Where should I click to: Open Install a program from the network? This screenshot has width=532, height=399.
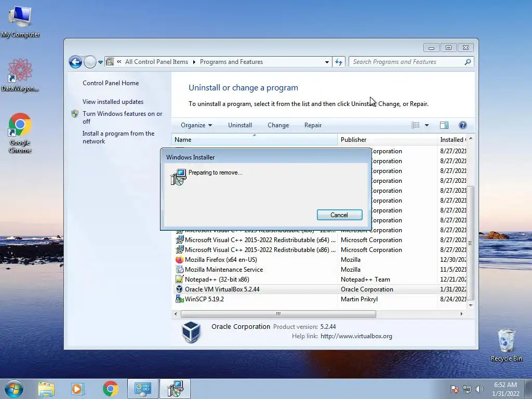tap(118, 137)
